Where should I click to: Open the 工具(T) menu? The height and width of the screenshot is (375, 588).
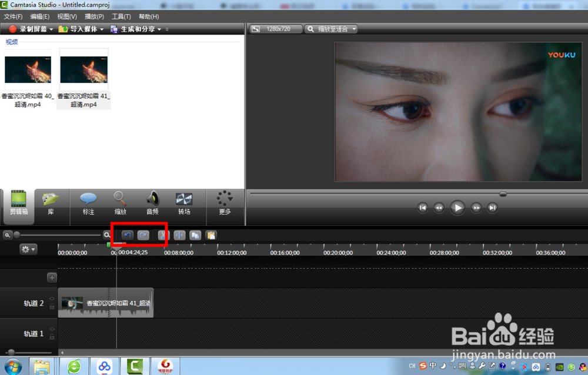pos(121,16)
